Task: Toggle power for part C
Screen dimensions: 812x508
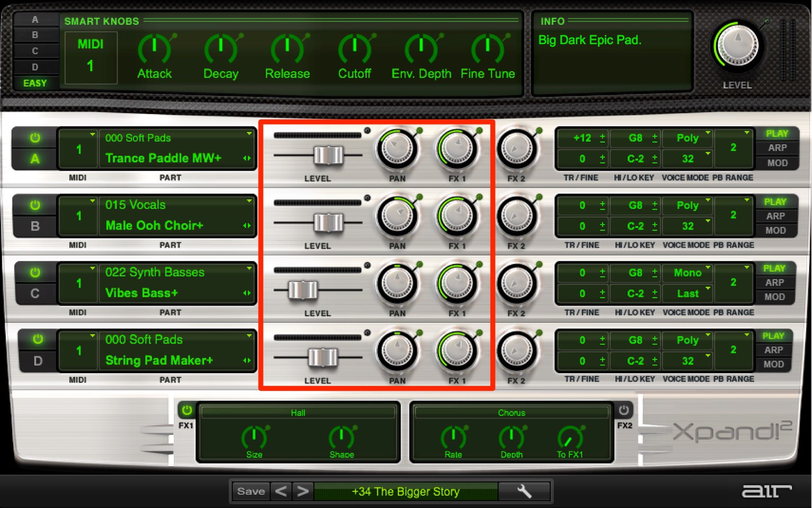Action: click(35, 273)
